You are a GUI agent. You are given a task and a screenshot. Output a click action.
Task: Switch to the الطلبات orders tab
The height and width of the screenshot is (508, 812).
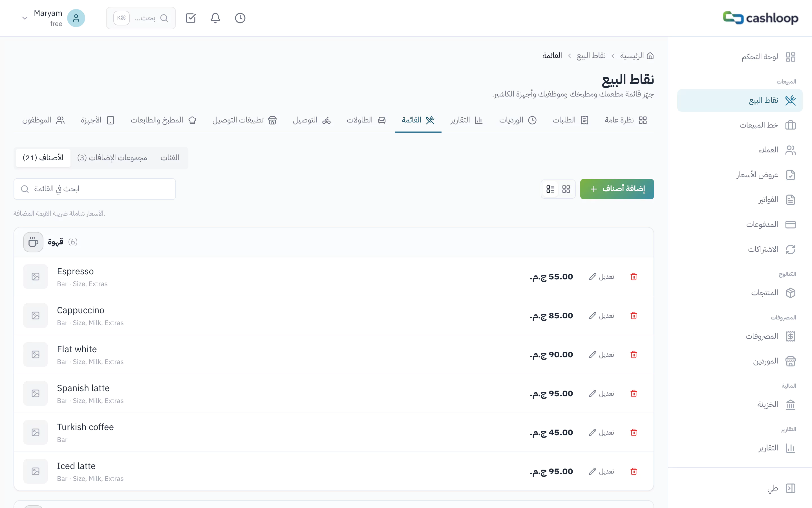point(570,120)
